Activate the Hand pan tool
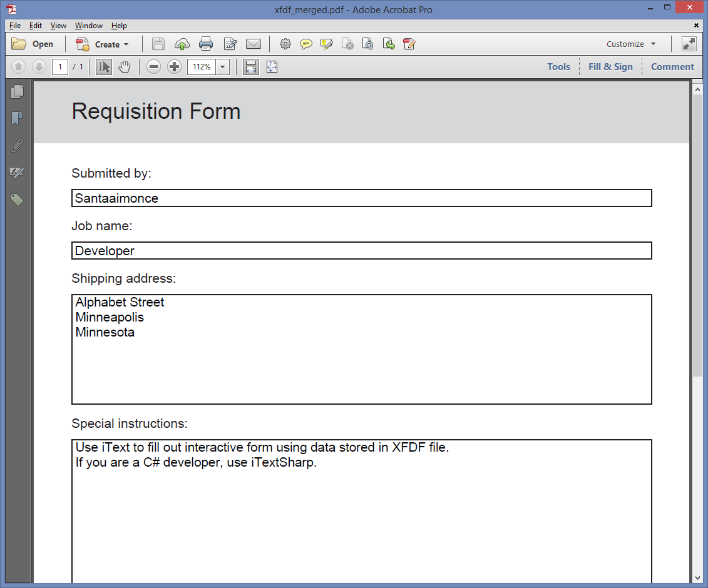The height and width of the screenshot is (588, 708). pyautogui.click(x=124, y=67)
